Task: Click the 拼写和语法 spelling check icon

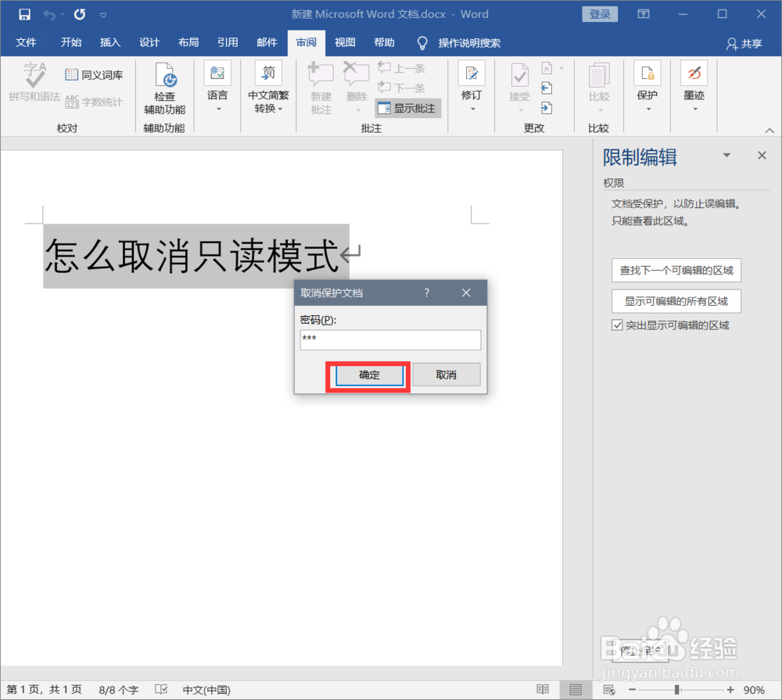Action: 34,81
